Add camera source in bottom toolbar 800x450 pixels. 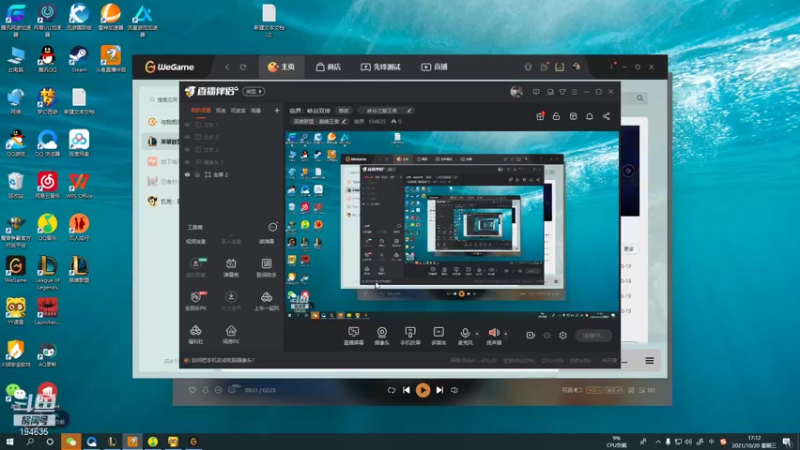(382, 336)
